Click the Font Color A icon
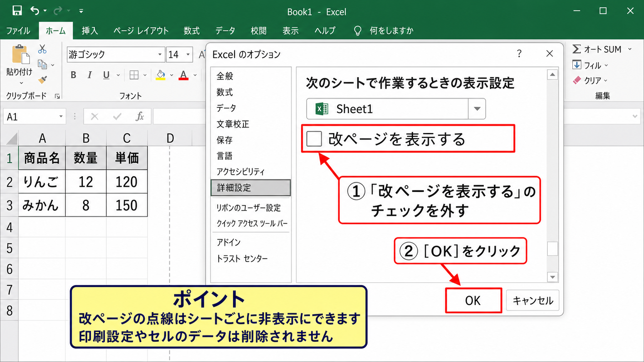644x362 pixels. [184, 75]
